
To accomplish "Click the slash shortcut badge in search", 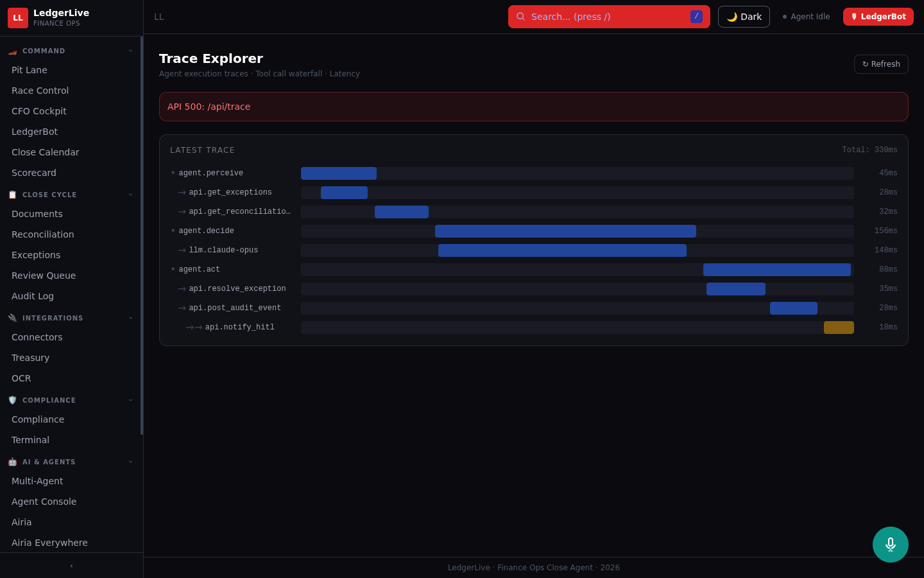I will click(696, 17).
